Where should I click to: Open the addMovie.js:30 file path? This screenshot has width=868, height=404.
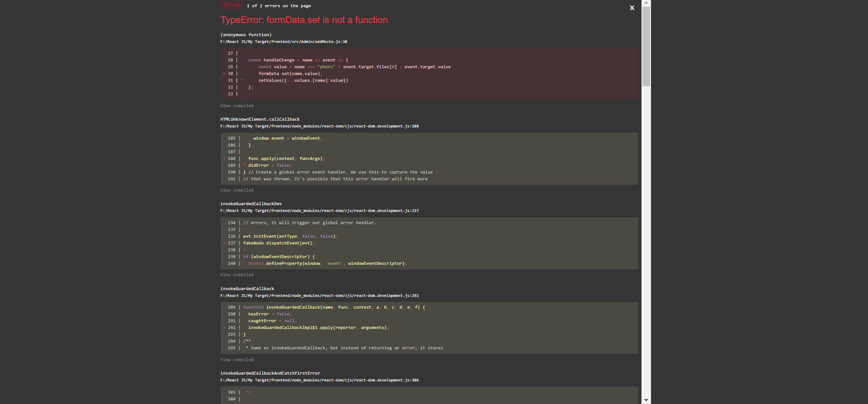[x=284, y=42]
